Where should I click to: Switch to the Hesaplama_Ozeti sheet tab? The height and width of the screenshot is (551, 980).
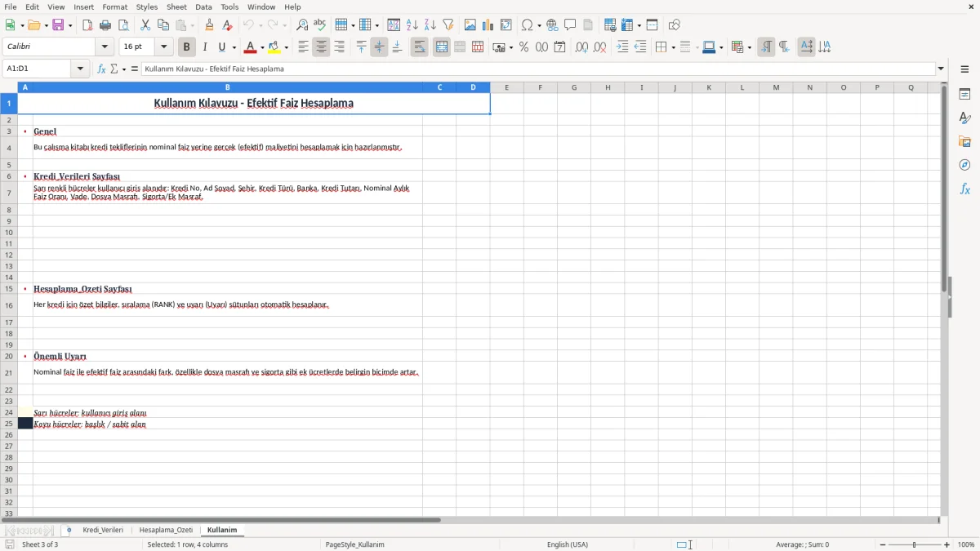click(x=166, y=530)
